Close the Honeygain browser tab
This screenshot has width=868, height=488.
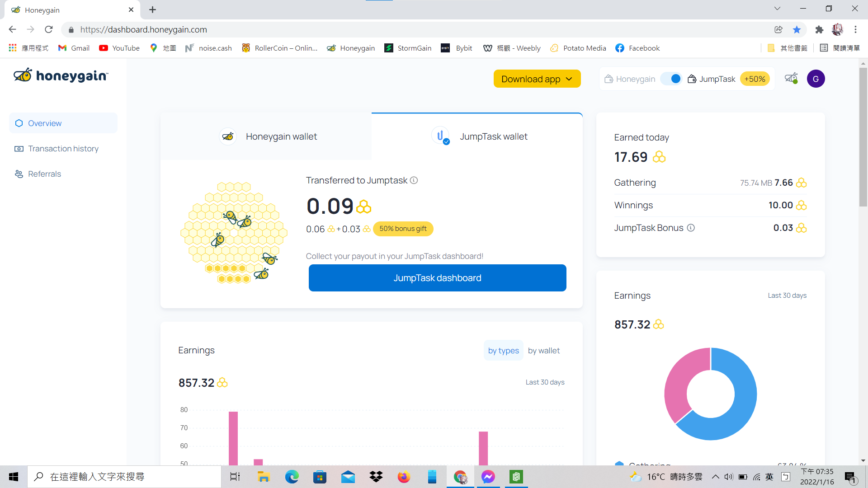click(x=131, y=9)
